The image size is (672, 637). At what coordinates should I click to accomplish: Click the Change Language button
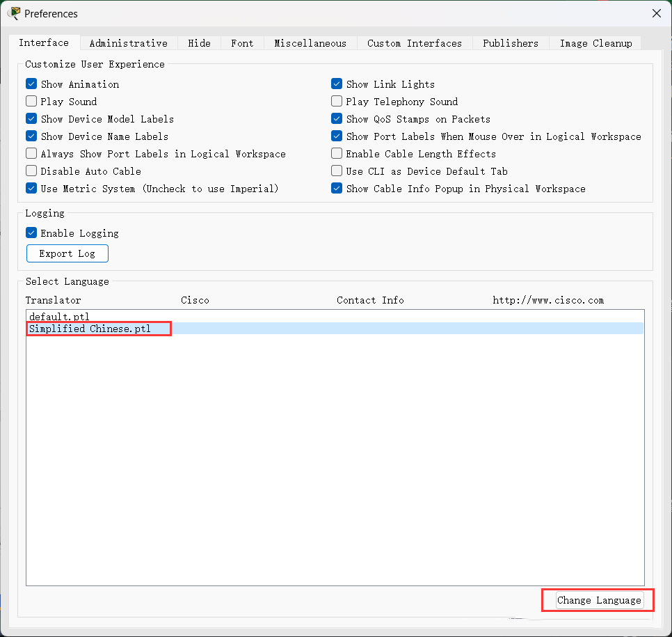point(599,600)
